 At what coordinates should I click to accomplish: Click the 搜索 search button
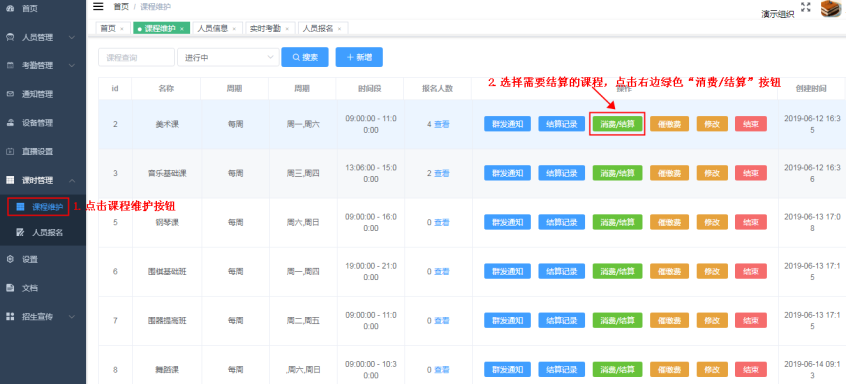tap(305, 57)
